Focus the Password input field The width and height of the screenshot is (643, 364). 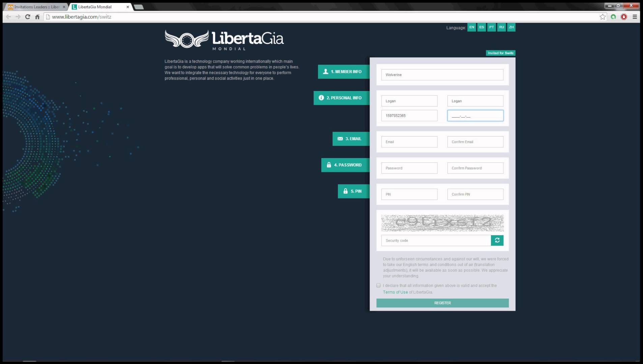click(x=409, y=168)
